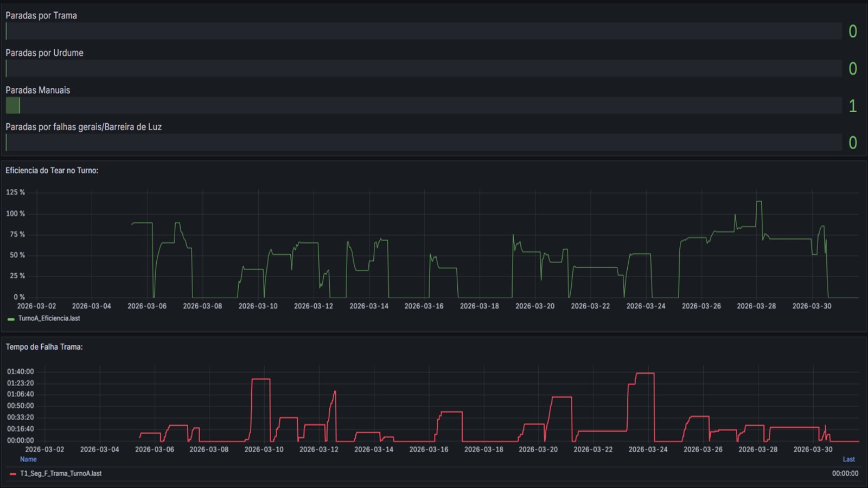Image resolution: width=868 pixels, height=488 pixels.
Task: Click green legend swatch for TurnoA_Eficiencia.last
Action: point(11,319)
